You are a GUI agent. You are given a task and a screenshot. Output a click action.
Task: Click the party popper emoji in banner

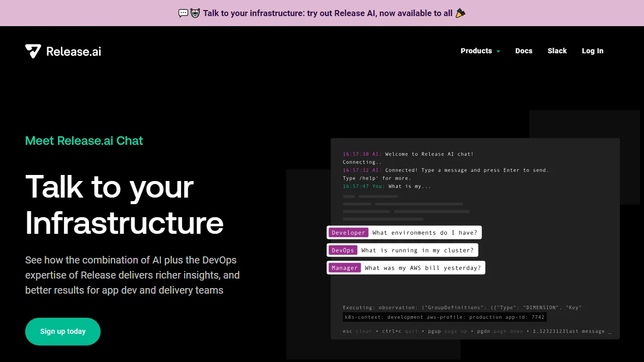[460, 13]
